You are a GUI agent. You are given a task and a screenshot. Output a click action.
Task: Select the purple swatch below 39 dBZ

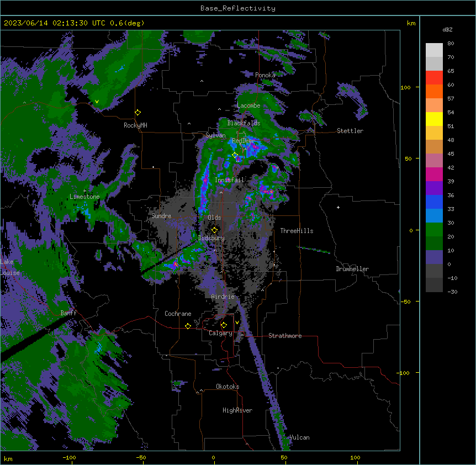point(434,188)
